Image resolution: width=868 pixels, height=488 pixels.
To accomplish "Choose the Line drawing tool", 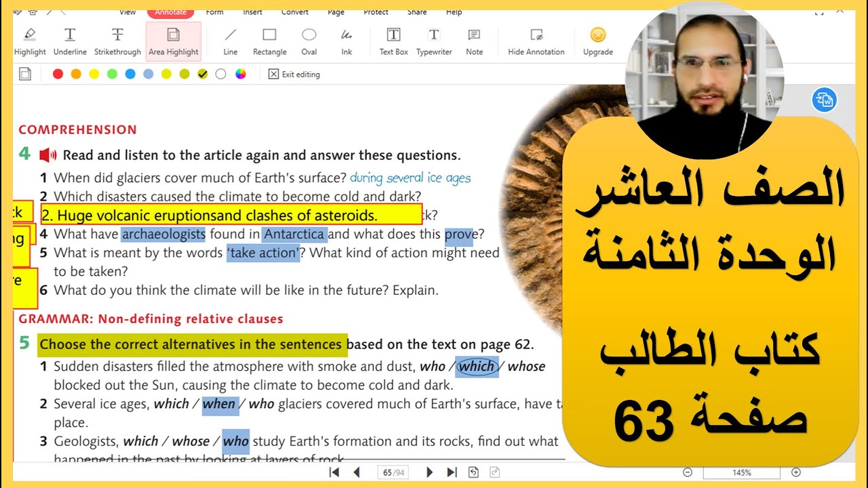I will click(x=231, y=41).
